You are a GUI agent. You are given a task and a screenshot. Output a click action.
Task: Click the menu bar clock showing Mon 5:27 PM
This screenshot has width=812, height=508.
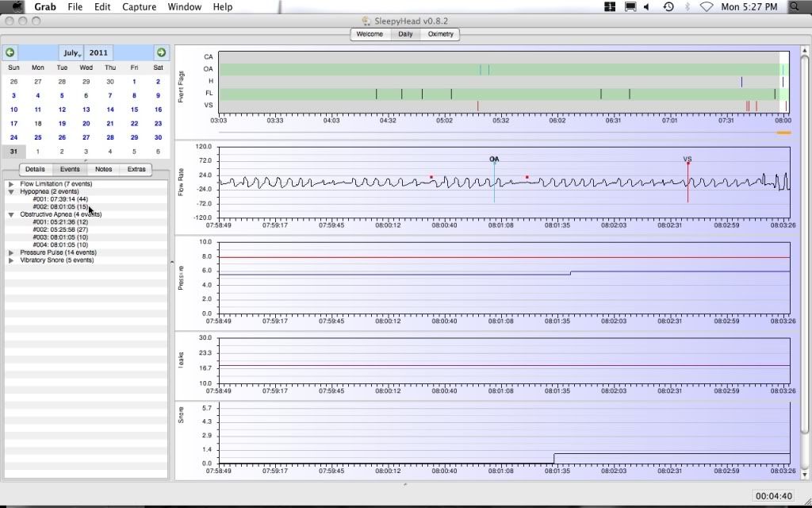point(749,6)
